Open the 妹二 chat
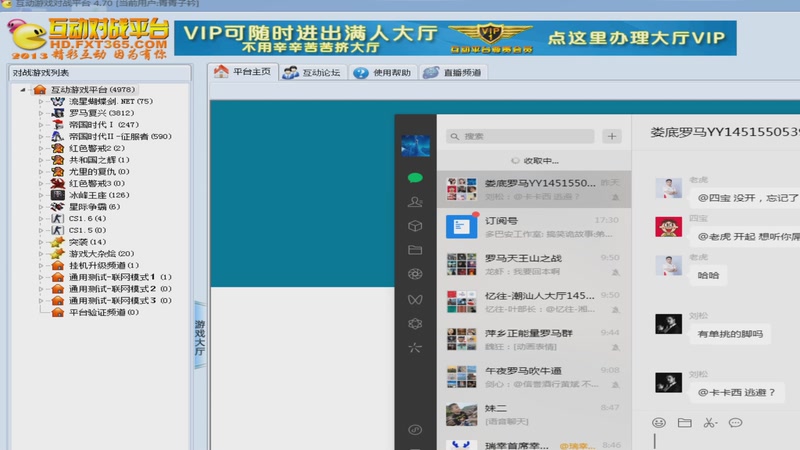This screenshot has width=800, height=450. [533, 414]
